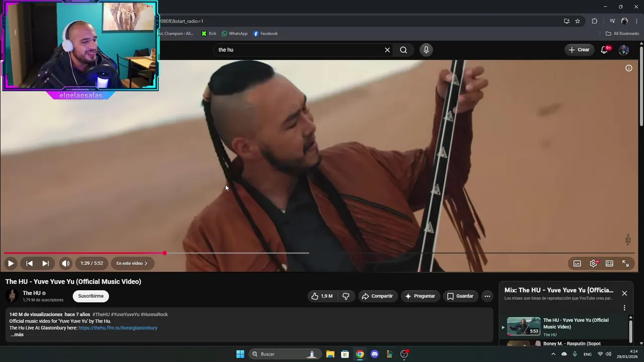Mute the video volume
644x362 pixels.
click(66, 263)
